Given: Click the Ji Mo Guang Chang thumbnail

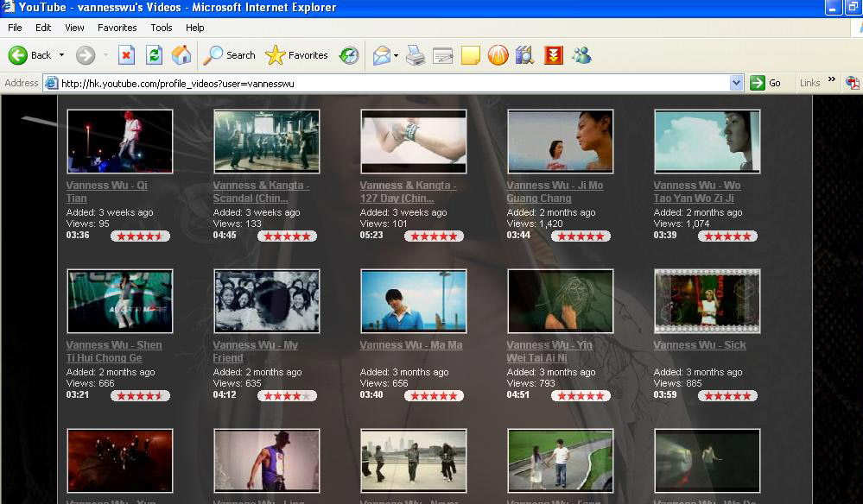Looking at the screenshot, I should click(561, 142).
